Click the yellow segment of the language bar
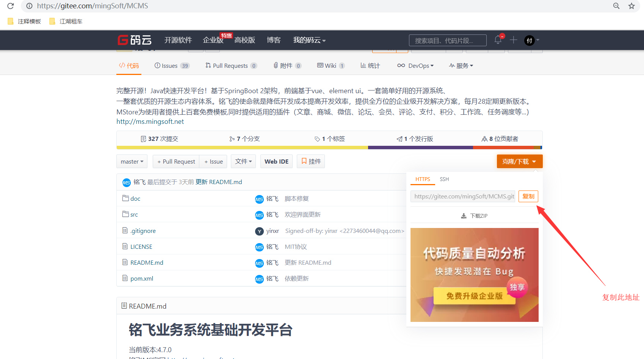Viewport: 644px width, 359px height. (x=242, y=147)
